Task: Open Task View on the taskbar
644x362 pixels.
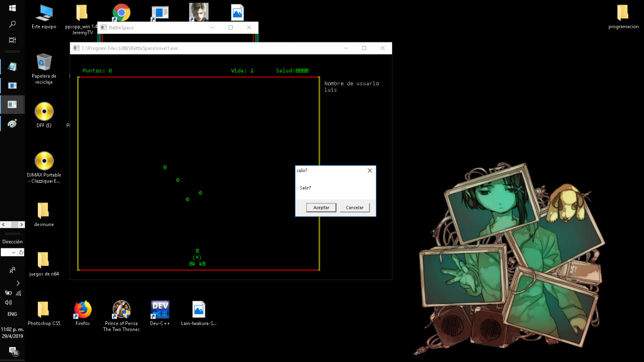Action: click(12, 40)
